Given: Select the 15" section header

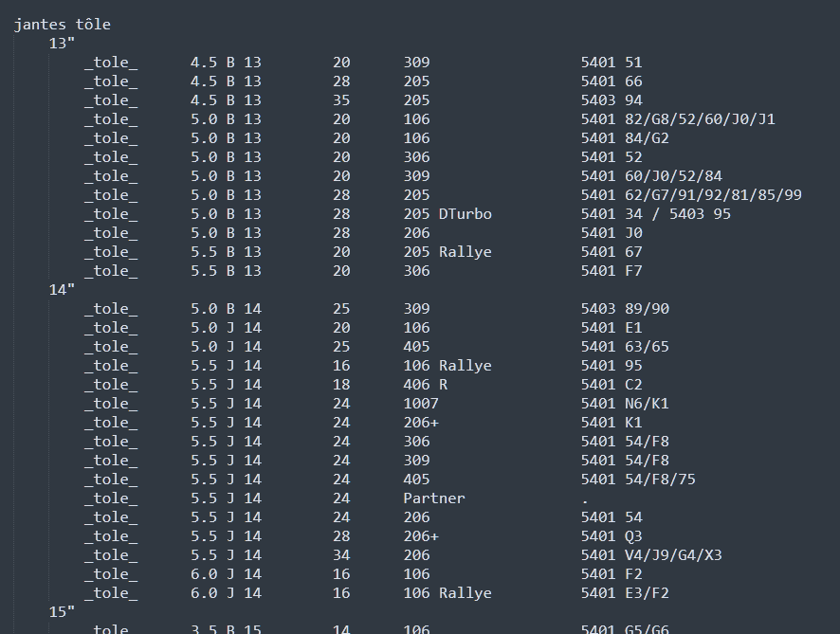Looking at the screenshot, I should coord(63,612).
